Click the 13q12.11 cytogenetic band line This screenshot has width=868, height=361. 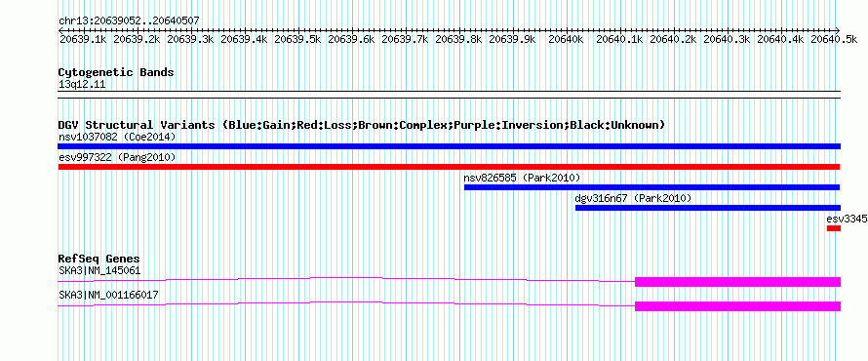449,95
